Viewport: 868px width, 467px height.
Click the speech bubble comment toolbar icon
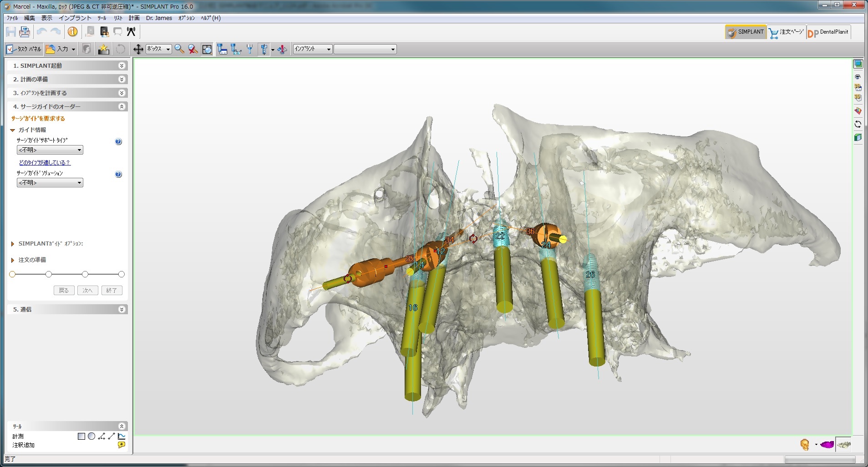pyautogui.click(x=118, y=32)
